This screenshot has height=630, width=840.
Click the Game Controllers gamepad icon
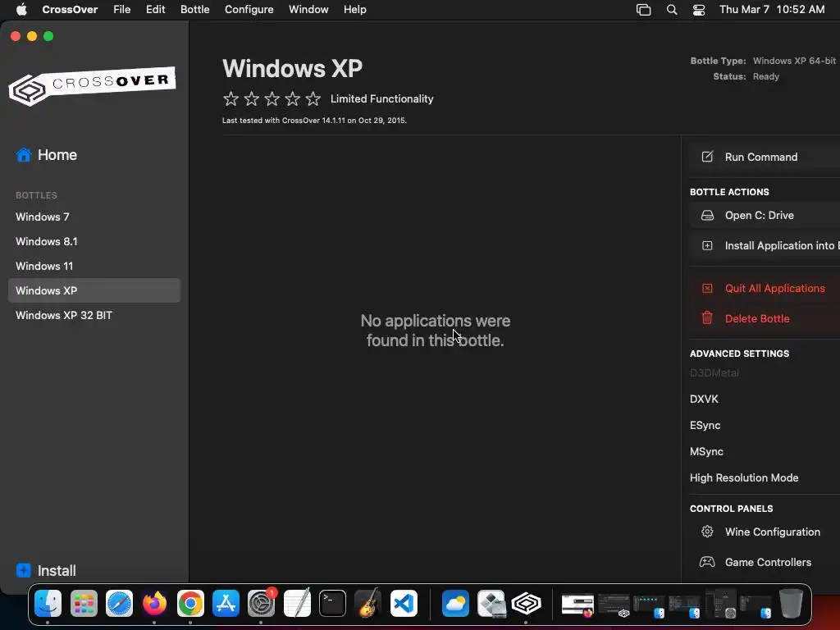coord(707,562)
